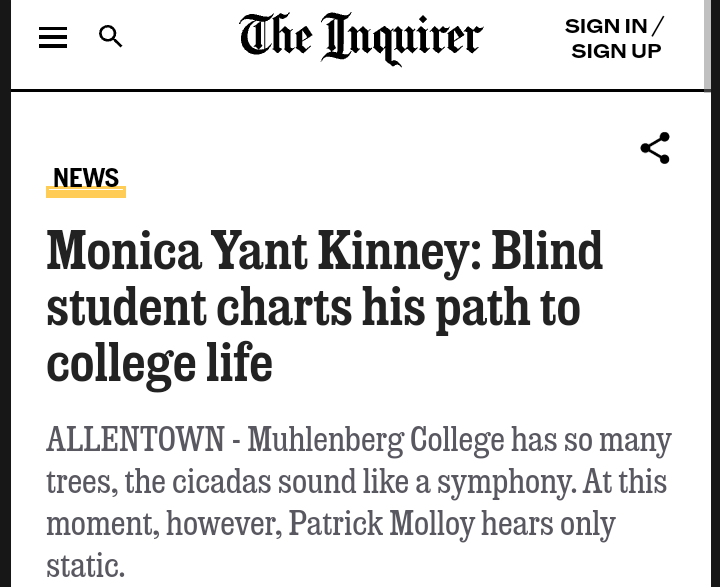Image resolution: width=720 pixels, height=587 pixels.
Task: Click the SIGN IN text
Action: click(605, 27)
